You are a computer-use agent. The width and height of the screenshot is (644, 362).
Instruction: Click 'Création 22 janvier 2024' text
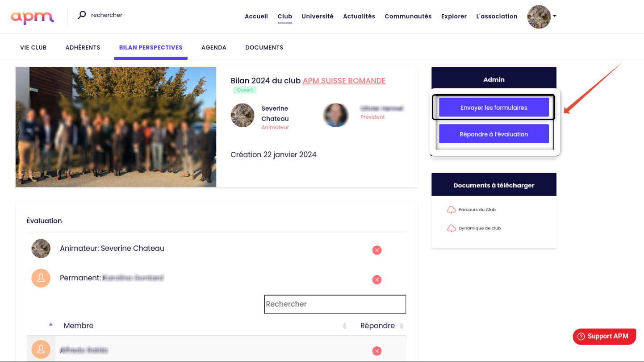click(273, 154)
